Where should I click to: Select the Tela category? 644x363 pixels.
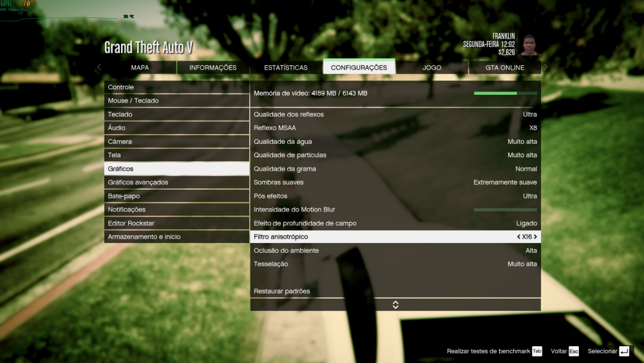pos(176,155)
